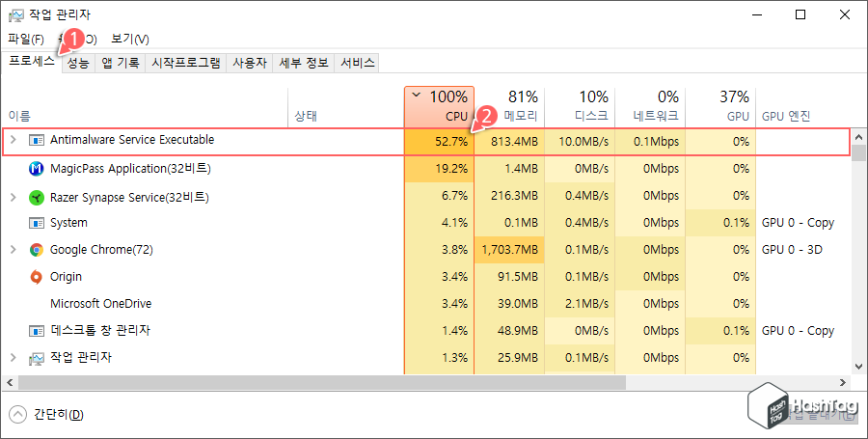Image resolution: width=868 pixels, height=439 pixels.
Task: Click the Origin app icon
Action: (x=36, y=277)
